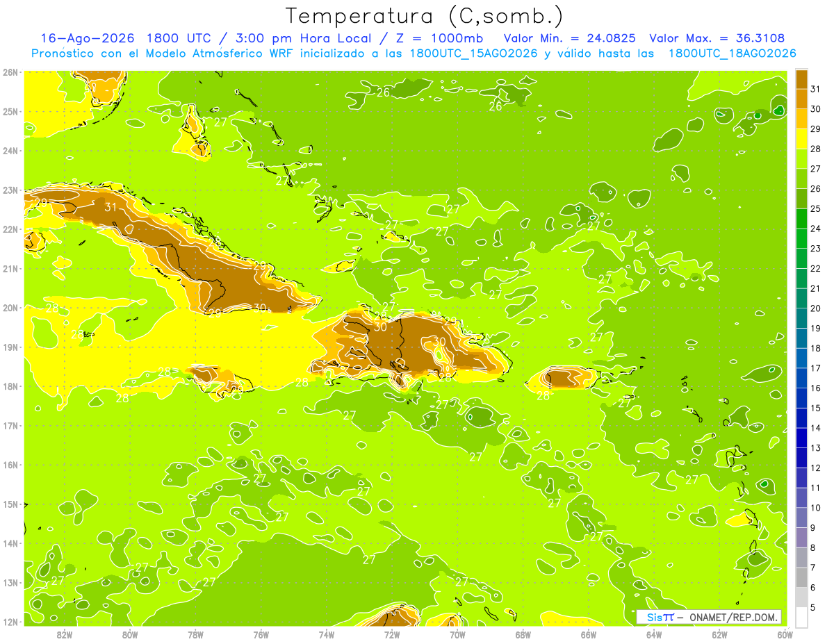This screenshot has height=644, width=834.
Task: Click the "1800UTC_18AGO2026" valid-until time
Action: [732, 53]
